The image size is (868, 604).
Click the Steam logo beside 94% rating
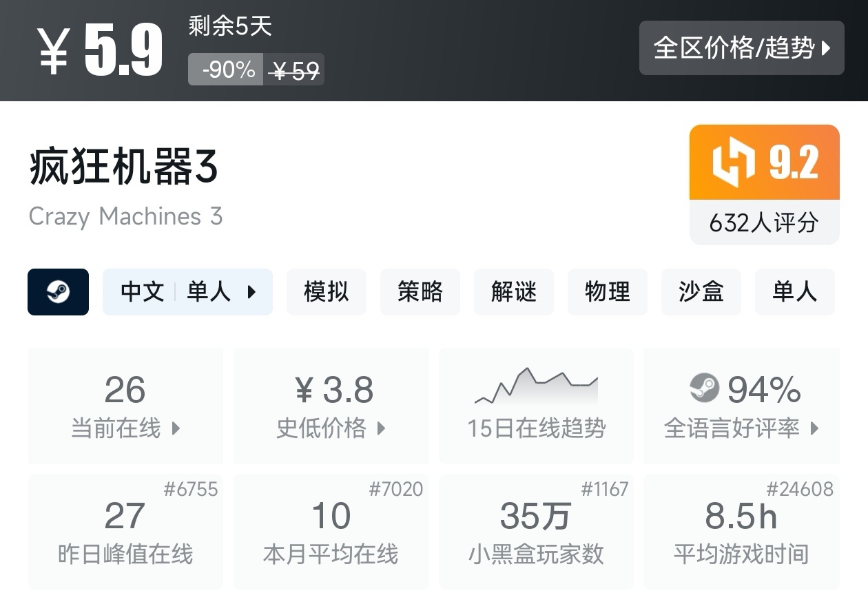point(704,388)
